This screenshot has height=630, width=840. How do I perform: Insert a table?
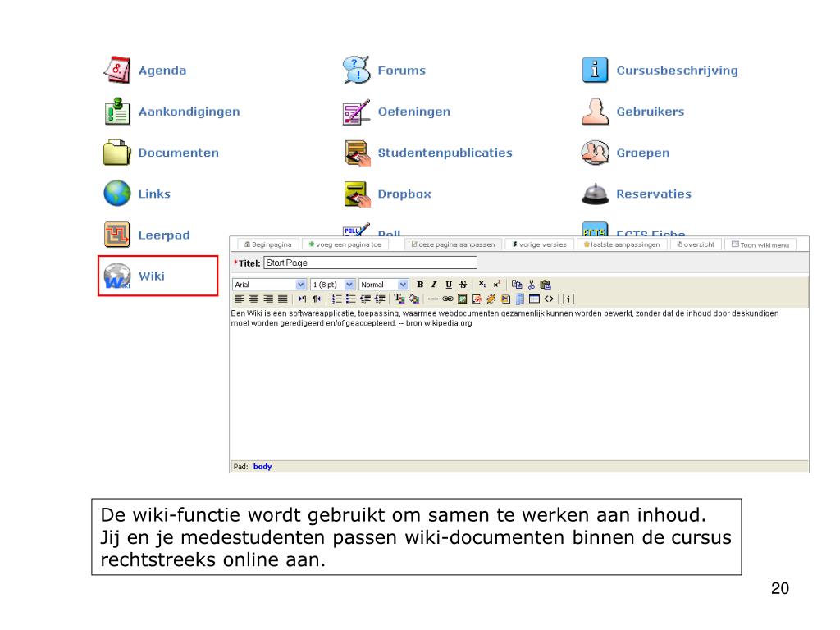point(534,299)
